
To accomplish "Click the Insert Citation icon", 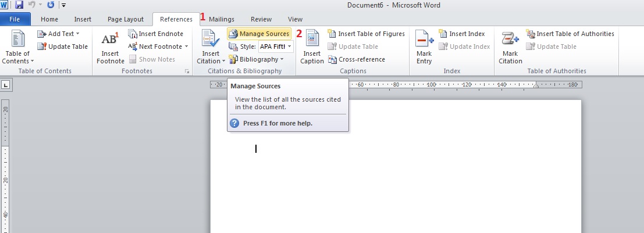I will point(211,39).
